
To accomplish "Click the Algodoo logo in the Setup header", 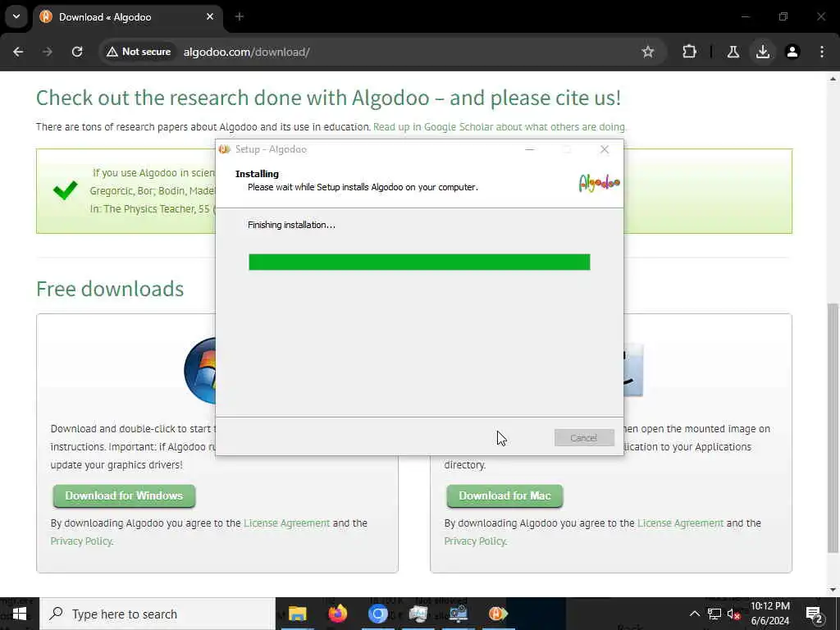I will [600, 183].
